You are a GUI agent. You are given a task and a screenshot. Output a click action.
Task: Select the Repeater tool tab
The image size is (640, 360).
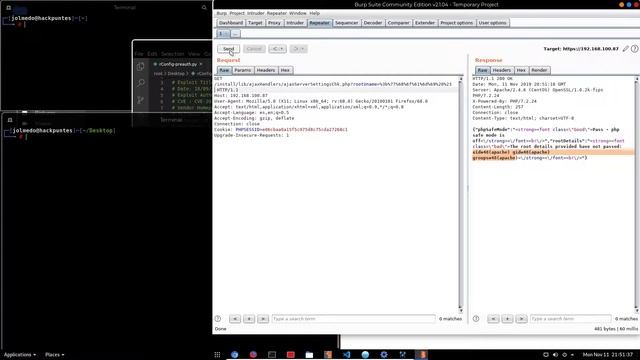tap(319, 23)
